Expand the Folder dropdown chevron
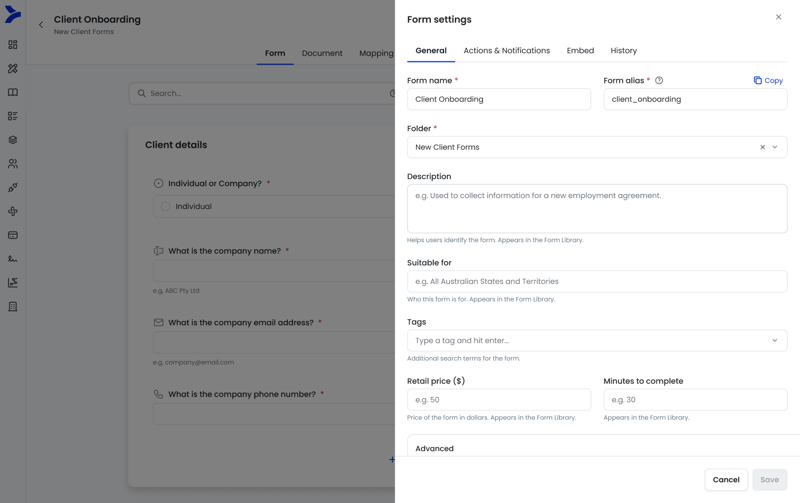 pyautogui.click(x=774, y=147)
